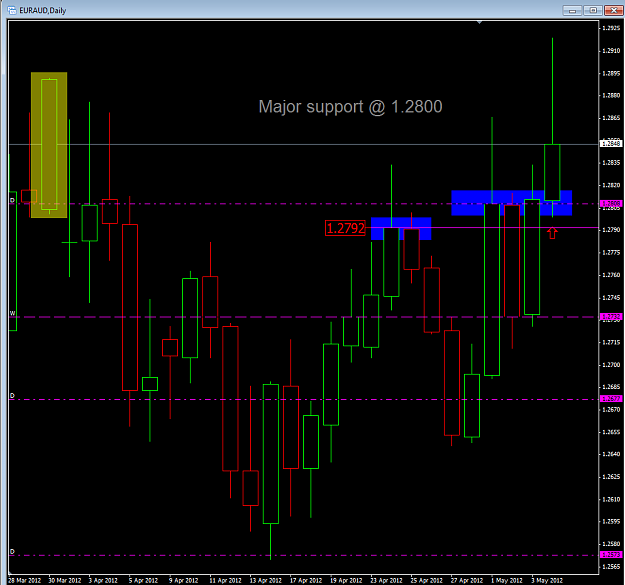The width and height of the screenshot is (625, 585).
Task: Minimize the EURAUD,Daily chart window
Action: tap(572, 10)
